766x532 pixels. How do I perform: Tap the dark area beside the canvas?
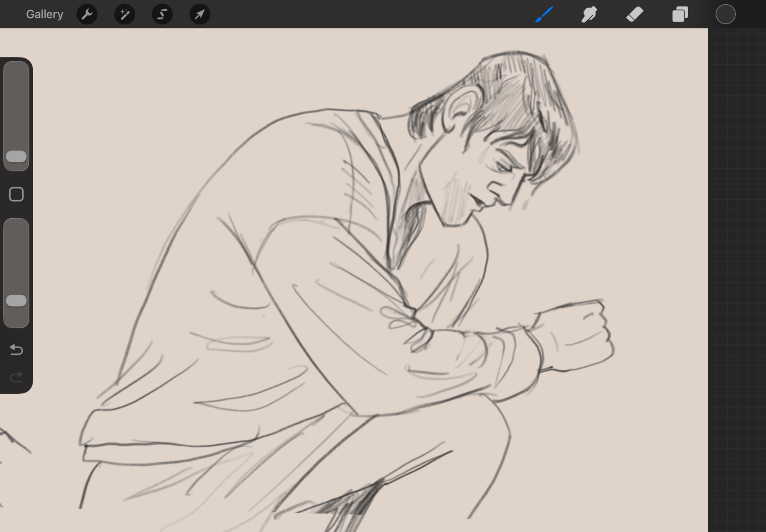point(737,268)
